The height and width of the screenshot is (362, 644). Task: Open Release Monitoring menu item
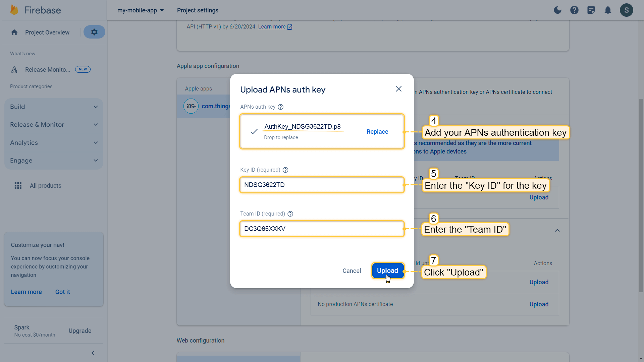47,70
